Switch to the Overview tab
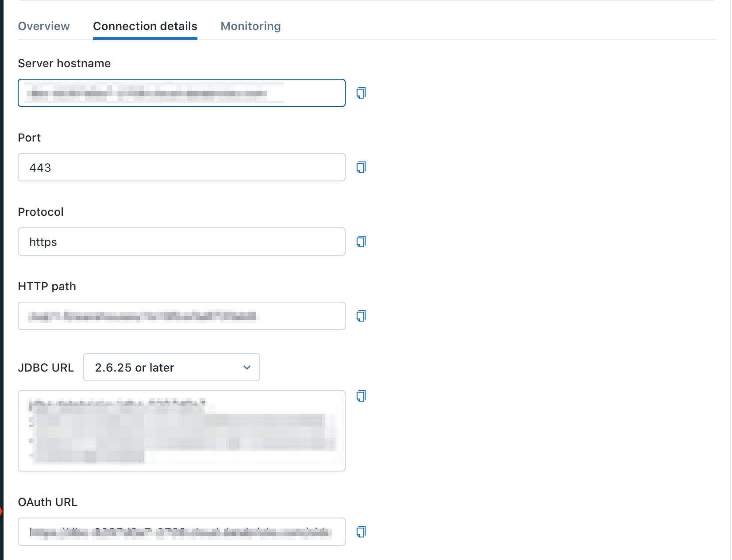Image resolution: width=732 pixels, height=560 pixels. pyautogui.click(x=44, y=26)
